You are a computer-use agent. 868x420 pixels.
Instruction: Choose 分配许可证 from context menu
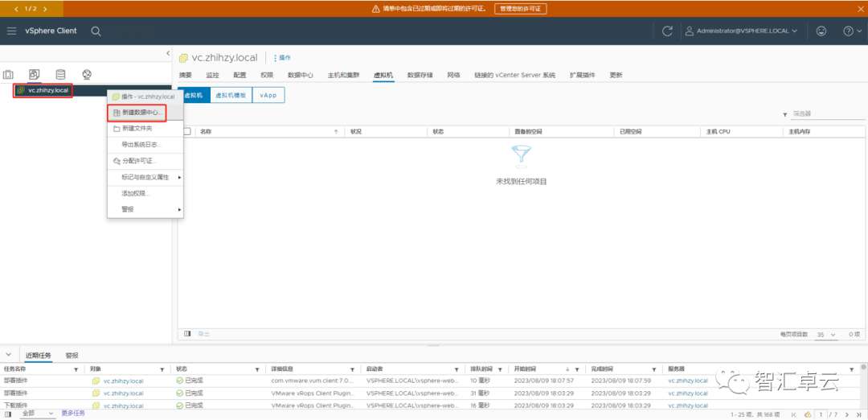coord(145,161)
